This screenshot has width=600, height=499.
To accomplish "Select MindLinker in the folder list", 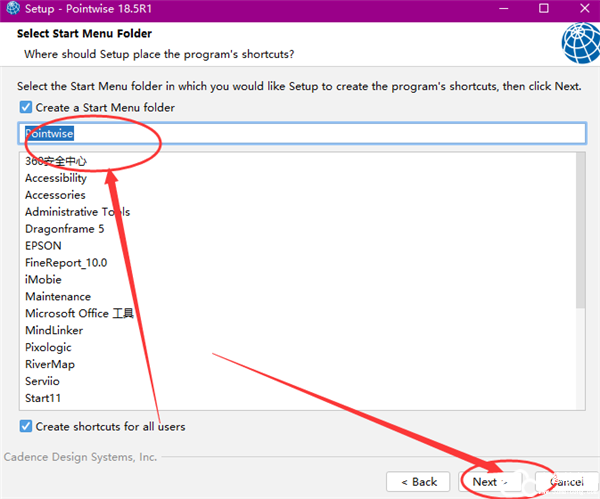I will (x=54, y=330).
